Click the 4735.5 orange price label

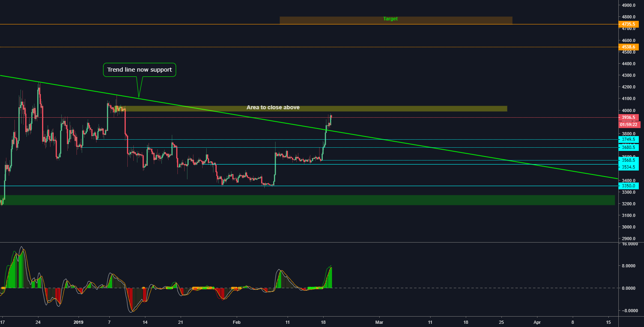(628, 24)
